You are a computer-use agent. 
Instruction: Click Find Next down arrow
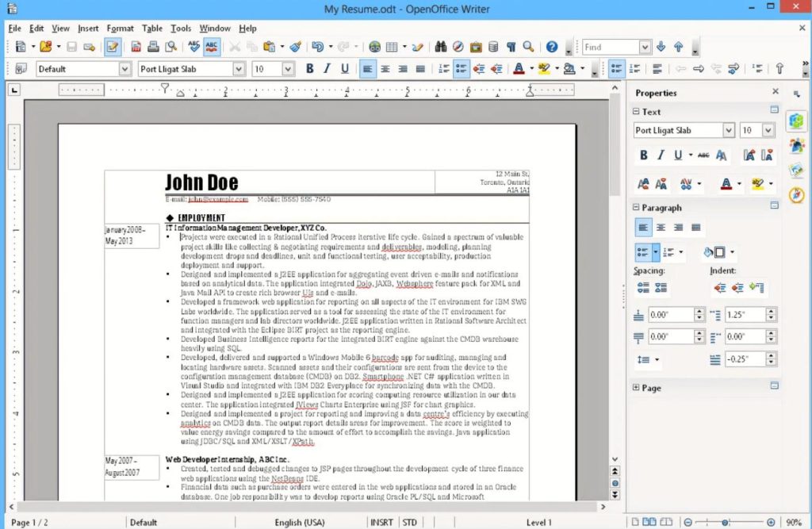point(661,47)
